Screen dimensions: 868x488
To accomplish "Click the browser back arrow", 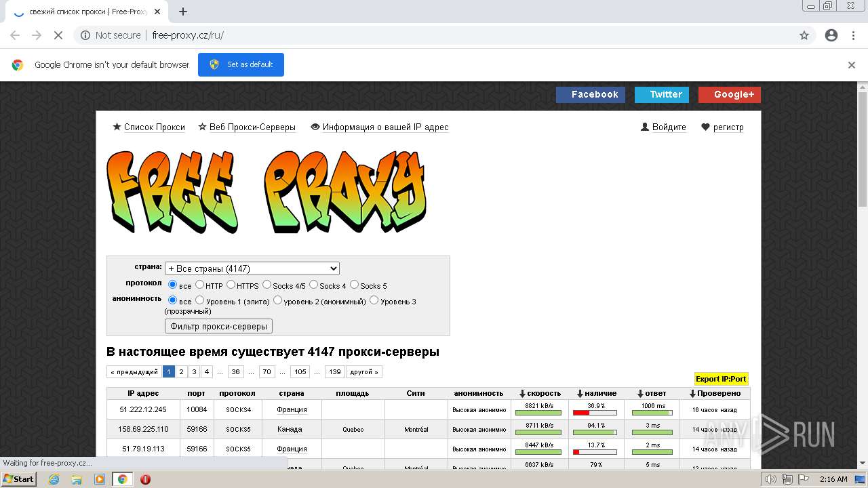I will (x=15, y=35).
